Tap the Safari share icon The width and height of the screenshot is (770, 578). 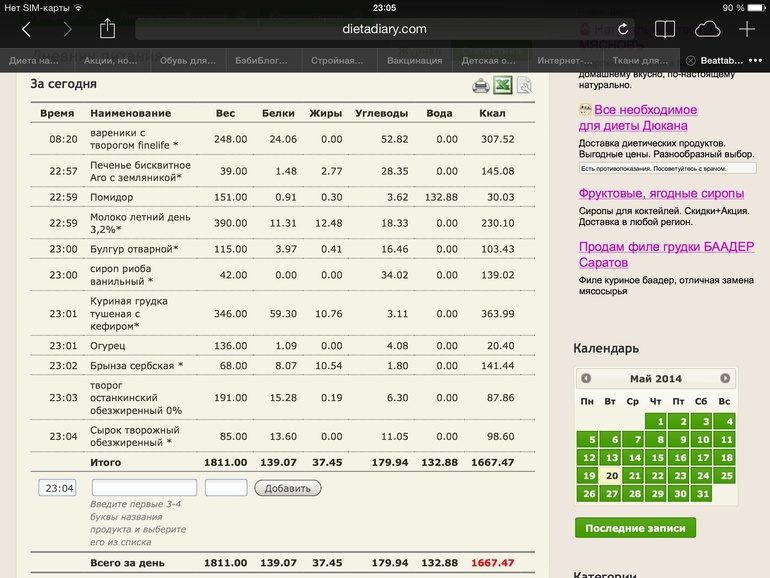tap(108, 29)
